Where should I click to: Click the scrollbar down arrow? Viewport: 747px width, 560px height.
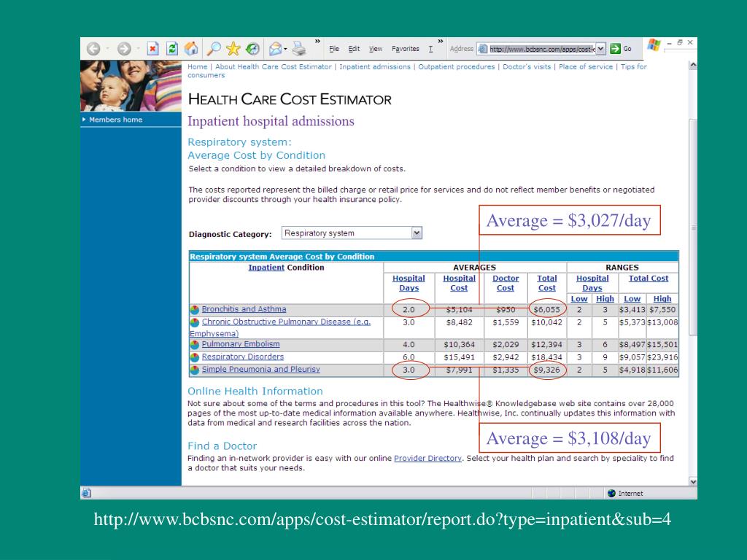[x=693, y=481]
